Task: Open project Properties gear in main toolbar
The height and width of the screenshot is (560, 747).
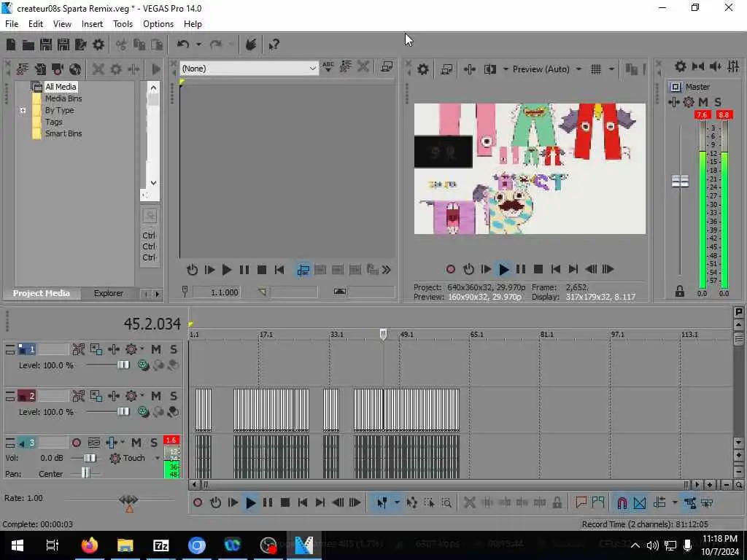Action: click(x=98, y=44)
